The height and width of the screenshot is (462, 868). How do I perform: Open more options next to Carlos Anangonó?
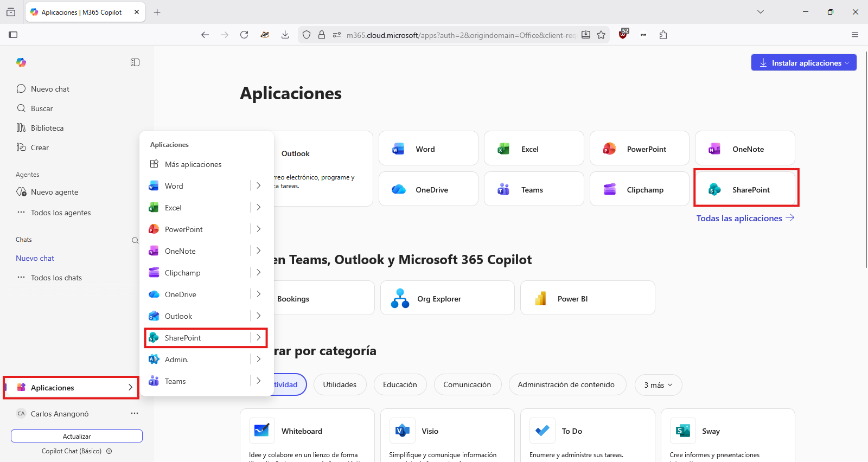click(135, 413)
